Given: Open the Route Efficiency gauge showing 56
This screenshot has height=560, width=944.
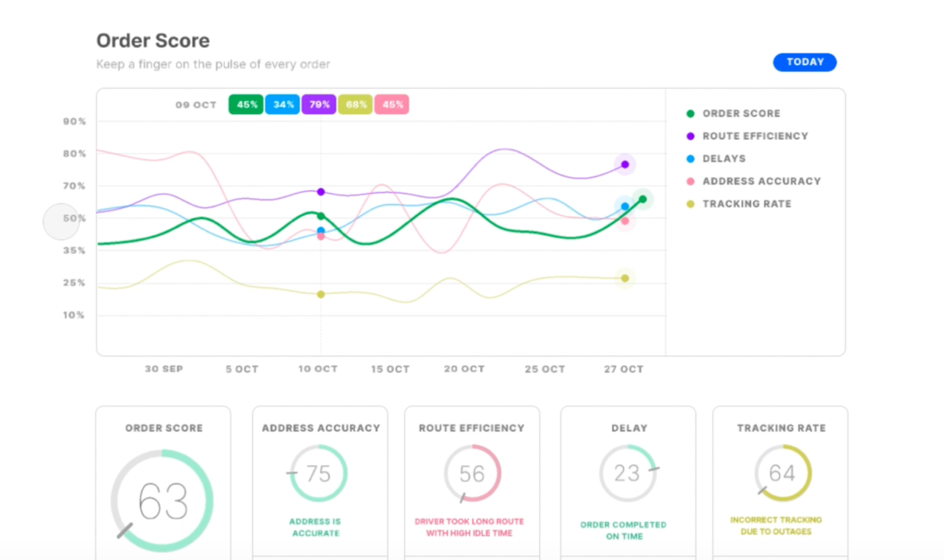Looking at the screenshot, I should pyautogui.click(x=472, y=473).
